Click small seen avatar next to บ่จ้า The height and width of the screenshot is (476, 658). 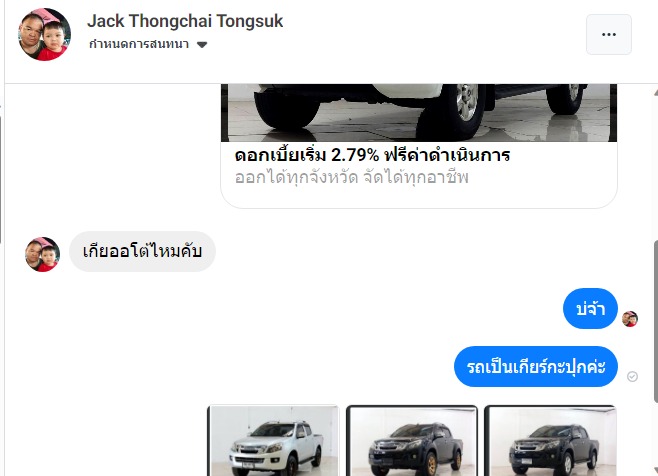point(630,319)
